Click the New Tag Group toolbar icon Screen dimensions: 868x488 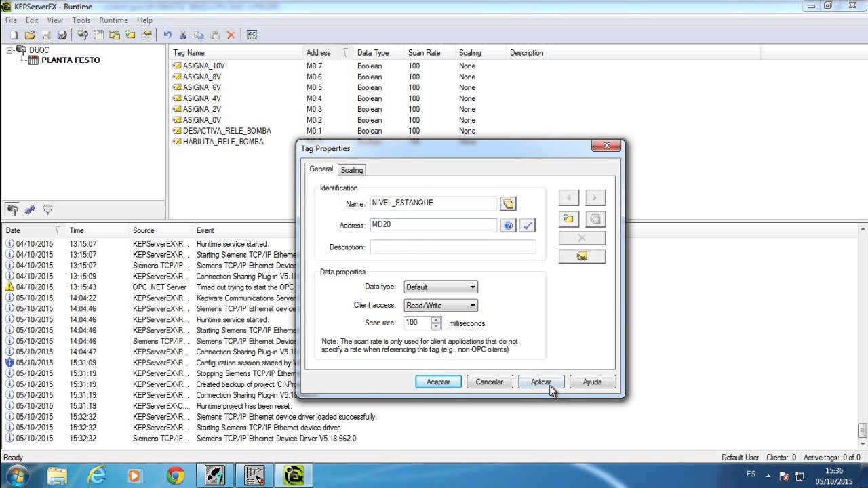[115, 35]
